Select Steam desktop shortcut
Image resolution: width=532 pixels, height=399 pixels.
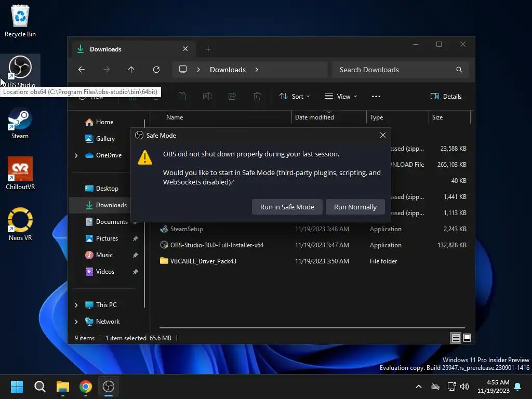[x=20, y=123]
